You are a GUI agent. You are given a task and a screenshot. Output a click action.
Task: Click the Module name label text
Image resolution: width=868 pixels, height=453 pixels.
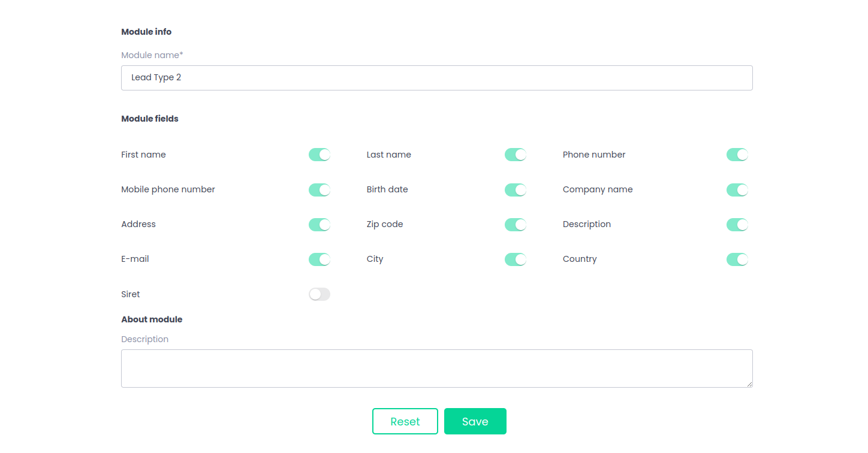pyautogui.click(x=152, y=55)
